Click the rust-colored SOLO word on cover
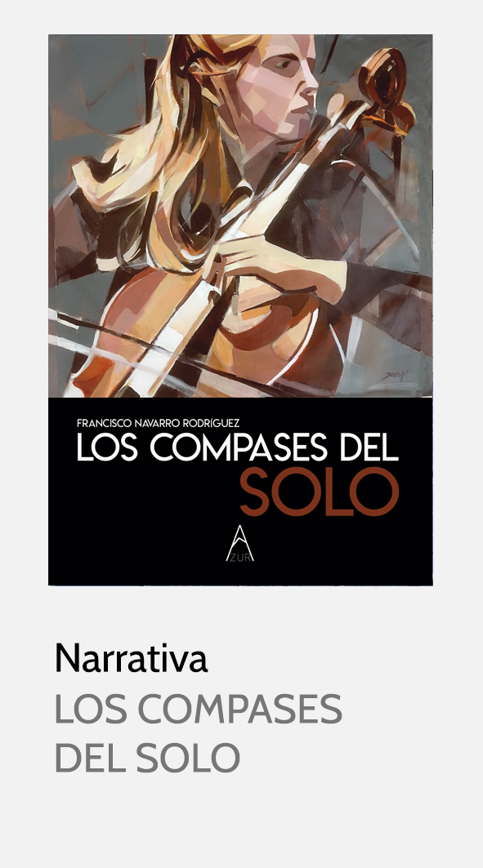This screenshot has height=868, width=483. click(319, 492)
